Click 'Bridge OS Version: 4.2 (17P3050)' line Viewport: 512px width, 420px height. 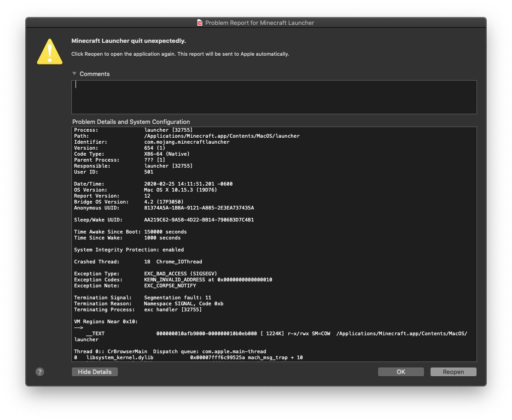pos(128,202)
